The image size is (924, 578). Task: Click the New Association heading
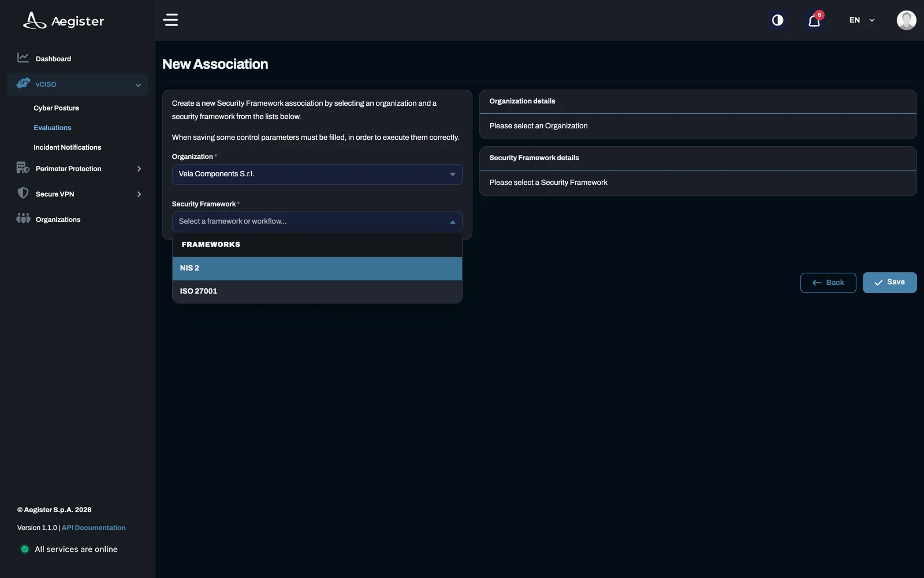coord(215,64)
